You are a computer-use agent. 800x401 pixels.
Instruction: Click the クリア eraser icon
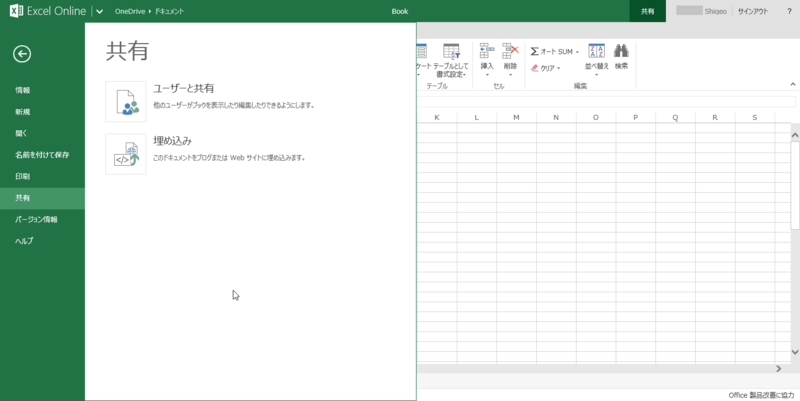[x=535, y=68]
